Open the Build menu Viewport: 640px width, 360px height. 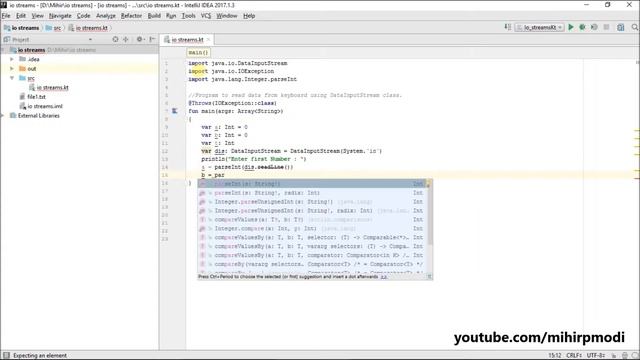click(154, 16)
